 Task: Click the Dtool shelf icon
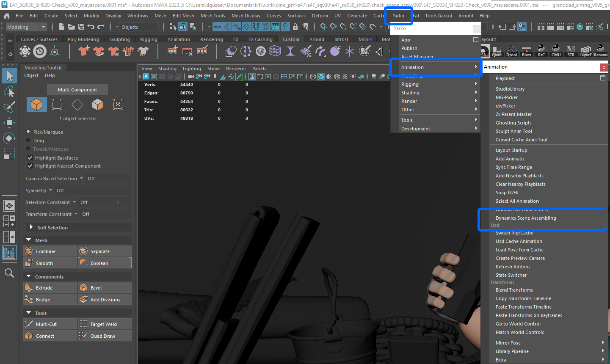coord(512,52)
